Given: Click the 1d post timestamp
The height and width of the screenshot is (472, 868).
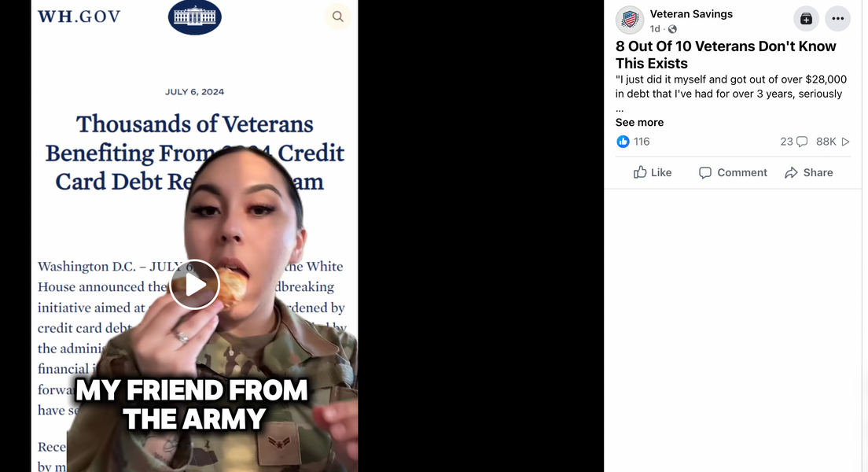Looking at the screenshot, I should [x=655, y=29].
